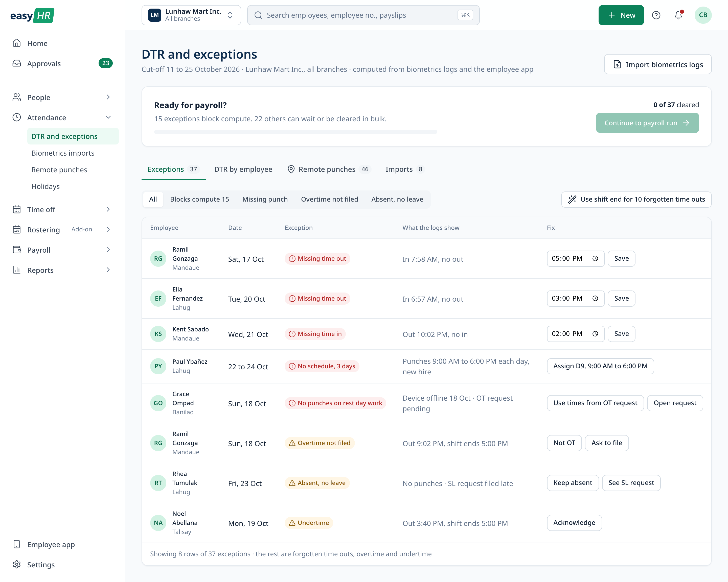The width and height of the screenshot is (728, 582).
Task: Open Settings gear in sidebar
Action: click(x=62, y=565)
